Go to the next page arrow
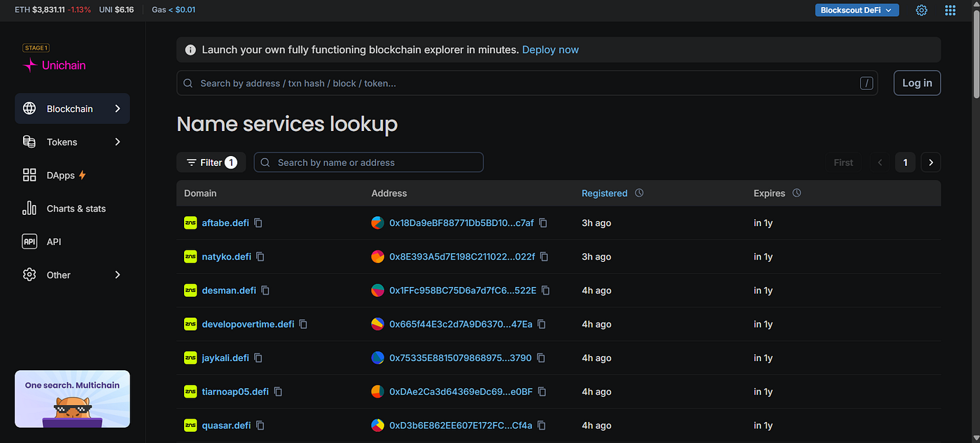980x443 pixels. tap(931, 162)
